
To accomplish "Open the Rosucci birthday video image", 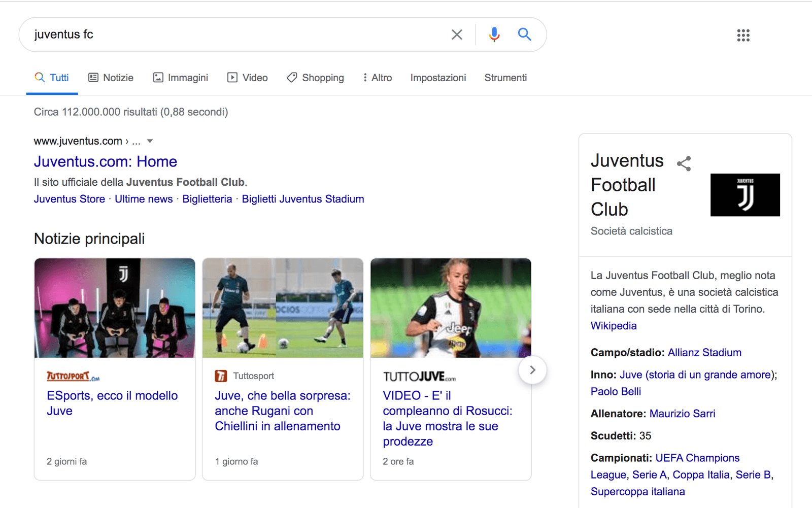I will pos(451,308).
